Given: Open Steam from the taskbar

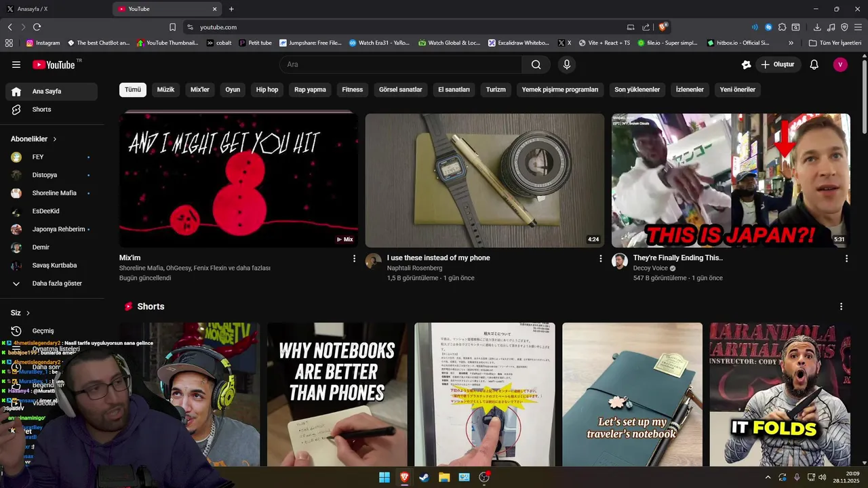Looking at the screenshot, I should tap(424, 477).
